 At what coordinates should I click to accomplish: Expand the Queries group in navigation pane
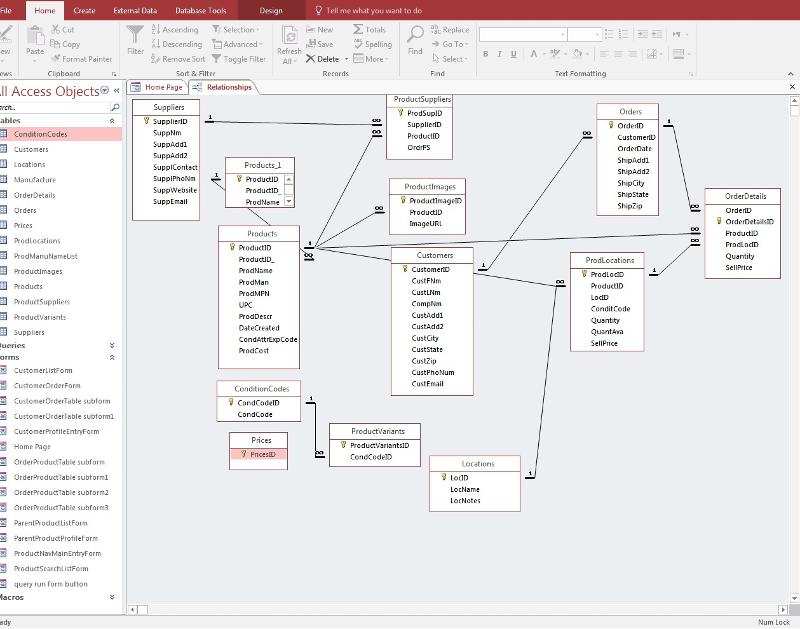click(111, 345)
